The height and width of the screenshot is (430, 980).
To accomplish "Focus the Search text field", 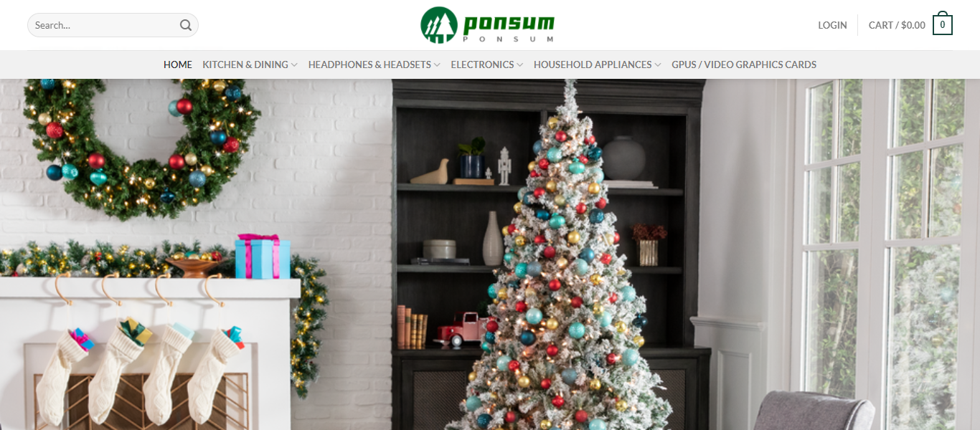I will [113, 25].
